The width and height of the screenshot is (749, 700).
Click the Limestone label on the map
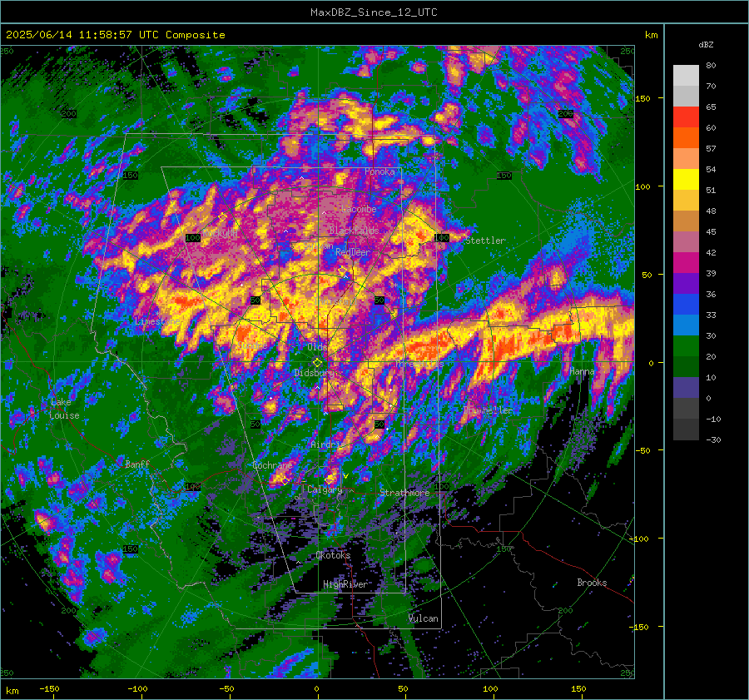[157, 321]
